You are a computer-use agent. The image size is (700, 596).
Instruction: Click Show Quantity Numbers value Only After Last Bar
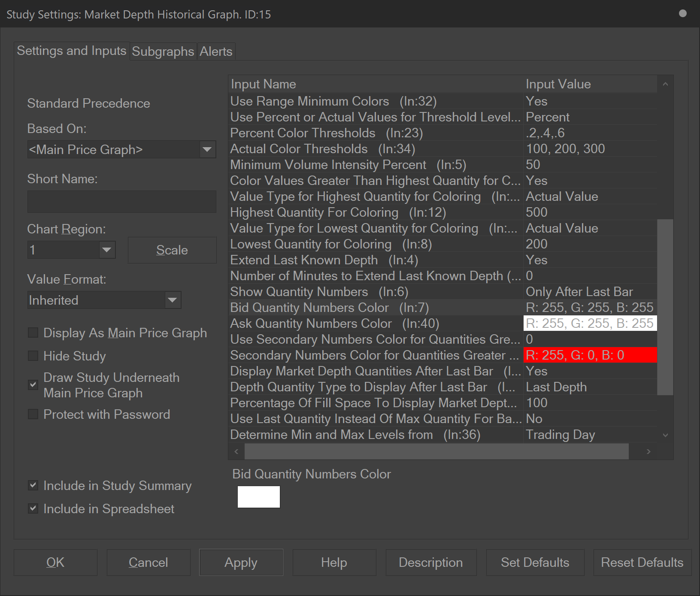tap(590, 292)
